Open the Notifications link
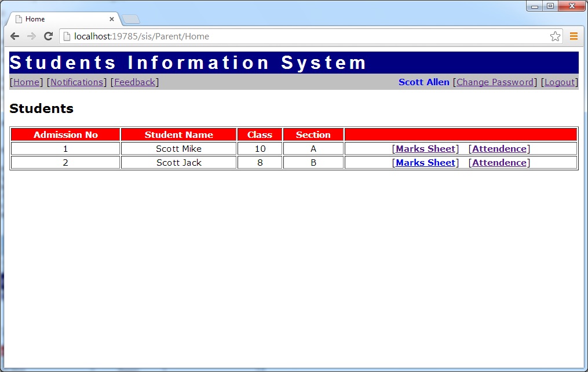The height and width of the screenshot is (372, 588). tap(77, 82)
